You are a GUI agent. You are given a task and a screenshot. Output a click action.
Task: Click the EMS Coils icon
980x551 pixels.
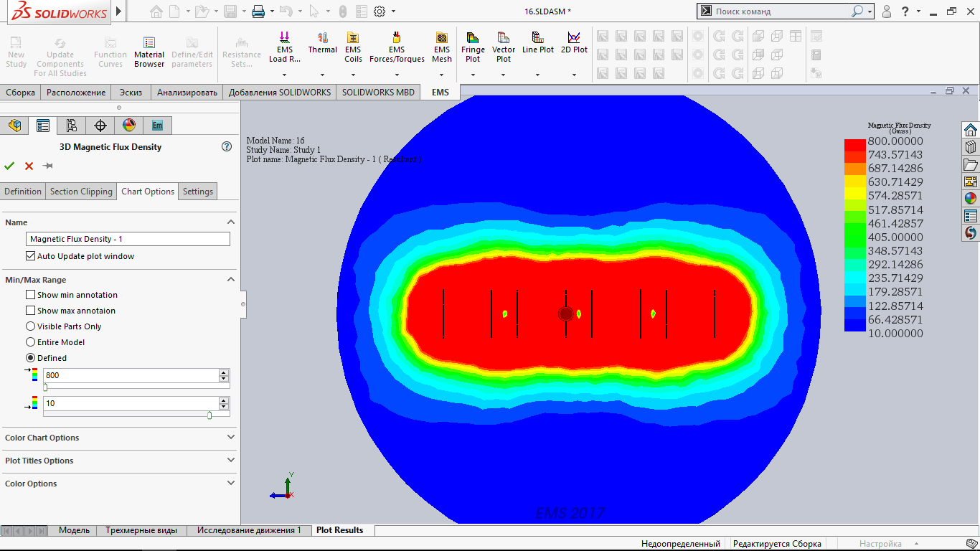[353, 47]
